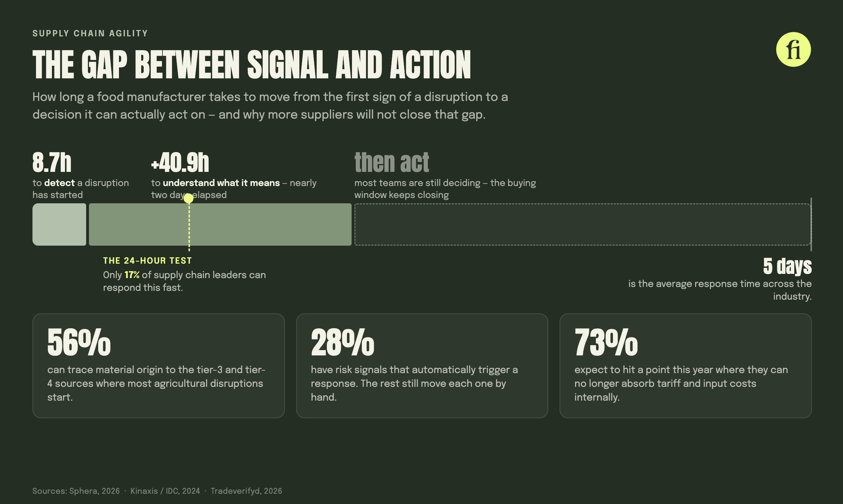Click the highlighted 17% figure

pyautogui.click(x=132, y=275)
